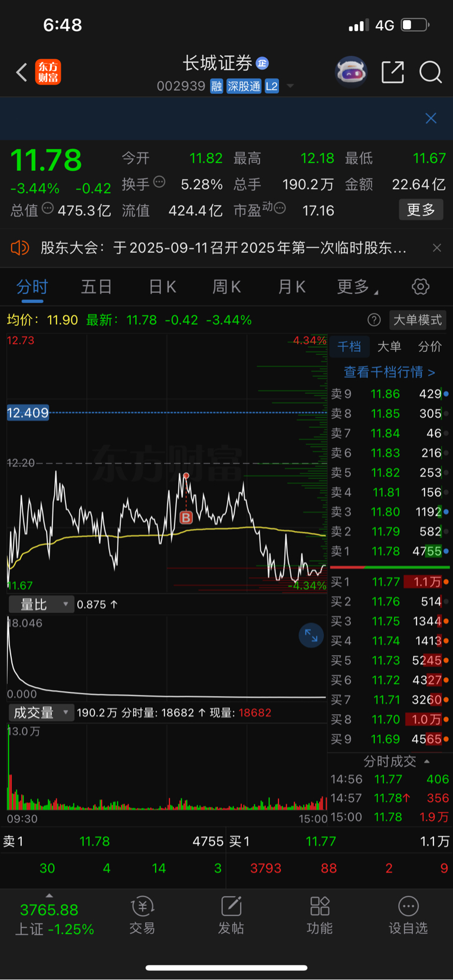The height and width of the screenshot is (980, 453).
Task: Open chart settings gear icon
Action: 421,287
